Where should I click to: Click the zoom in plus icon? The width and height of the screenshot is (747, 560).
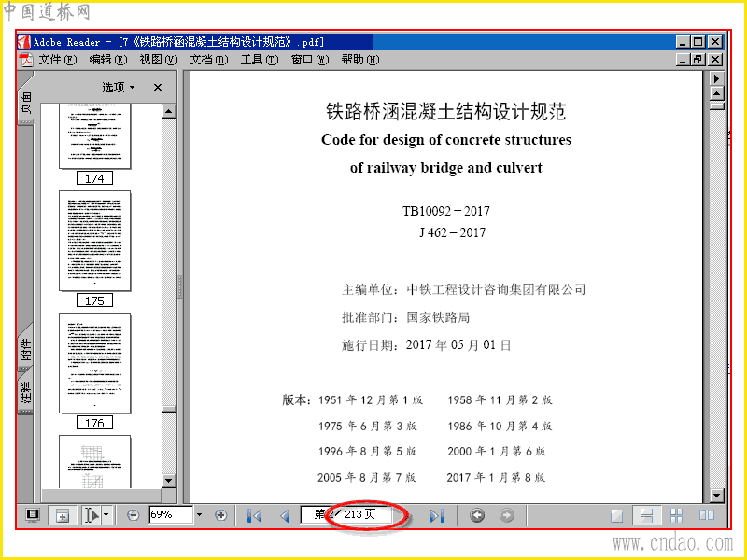click(x=220, y=515)
